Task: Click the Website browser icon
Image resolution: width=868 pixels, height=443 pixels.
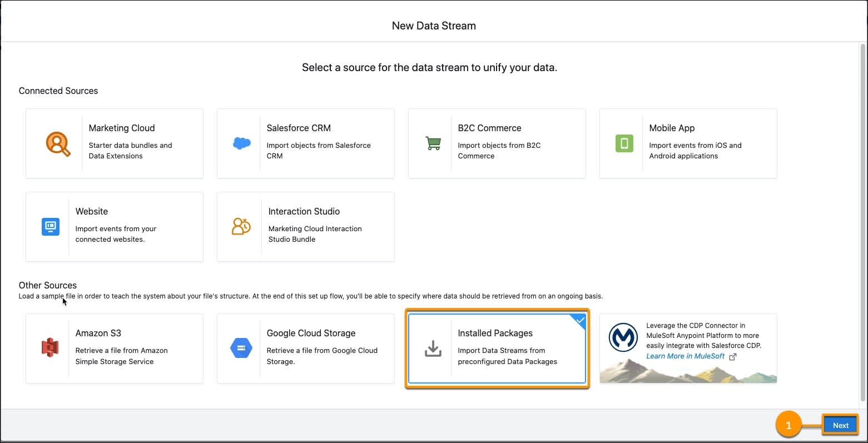Action: (51, 226)
